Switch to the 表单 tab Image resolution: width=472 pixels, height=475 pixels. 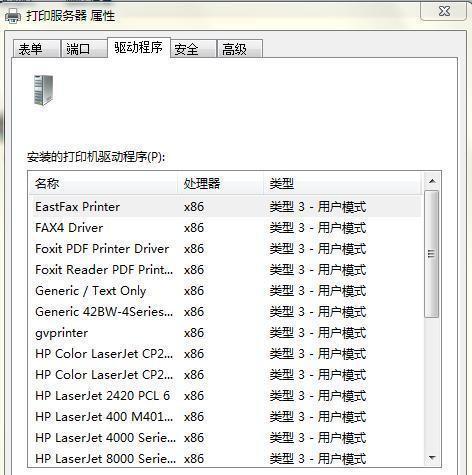(x=37, y=49)
